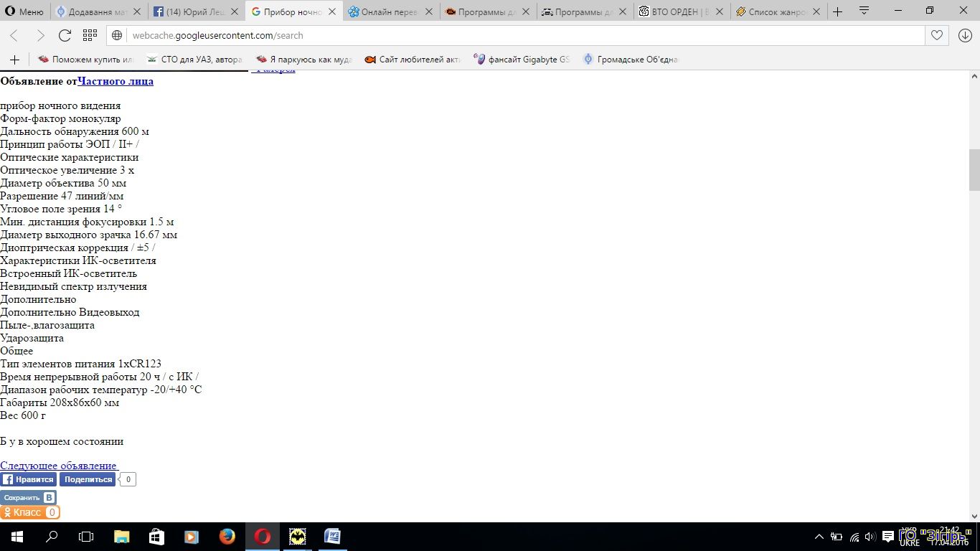Viewport: 980px width, 551px height.
Task: Open Windows Store from taskbar
Action: pos(156,537)
